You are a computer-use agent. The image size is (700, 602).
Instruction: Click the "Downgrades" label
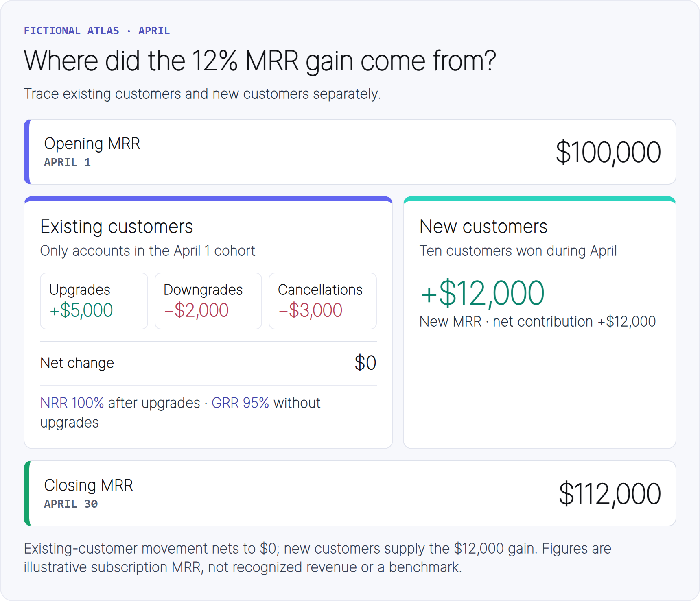tap(203, 290)
